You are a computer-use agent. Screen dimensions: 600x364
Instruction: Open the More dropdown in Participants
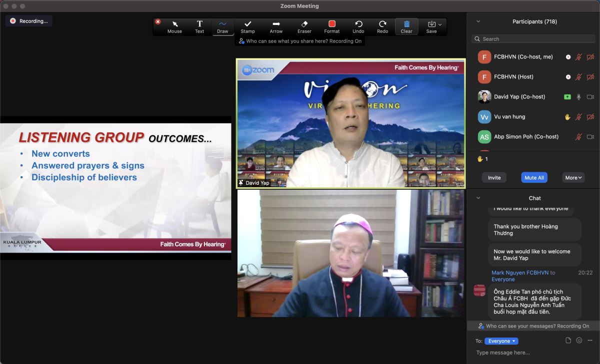[x=573, y=178]
